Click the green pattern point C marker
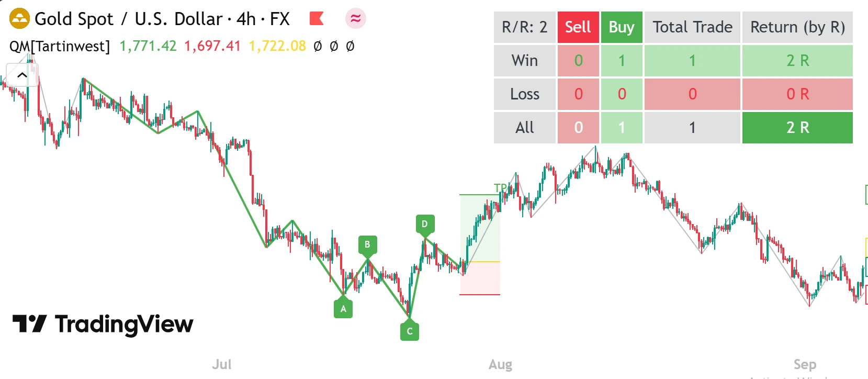Viewport: 868px width, 379px height. coord(410,331)
